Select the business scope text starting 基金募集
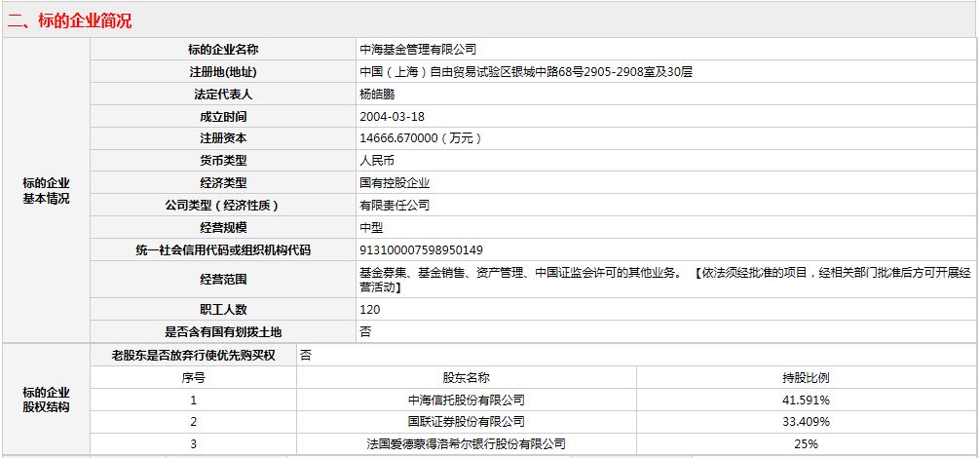Viewport: 980px width, 458px height. tap(665, 280)
